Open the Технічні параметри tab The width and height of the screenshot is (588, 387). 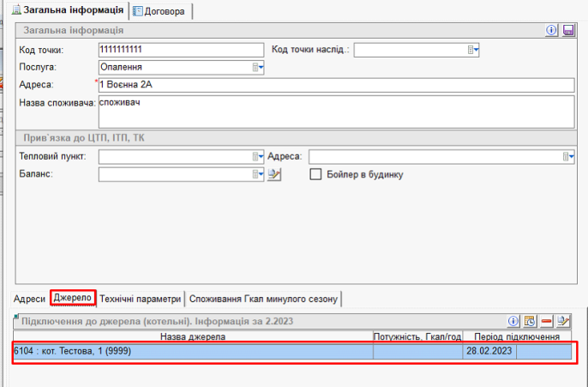(141, 299)
